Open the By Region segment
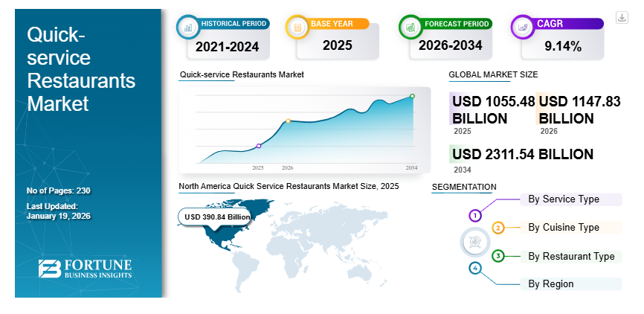Screen dimensions: 644x314 (x=550, y=283)
